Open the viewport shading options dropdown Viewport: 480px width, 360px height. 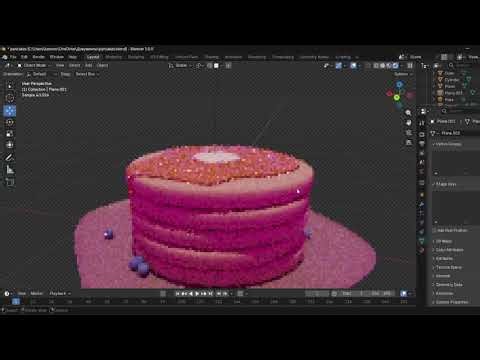pos(402,66)
